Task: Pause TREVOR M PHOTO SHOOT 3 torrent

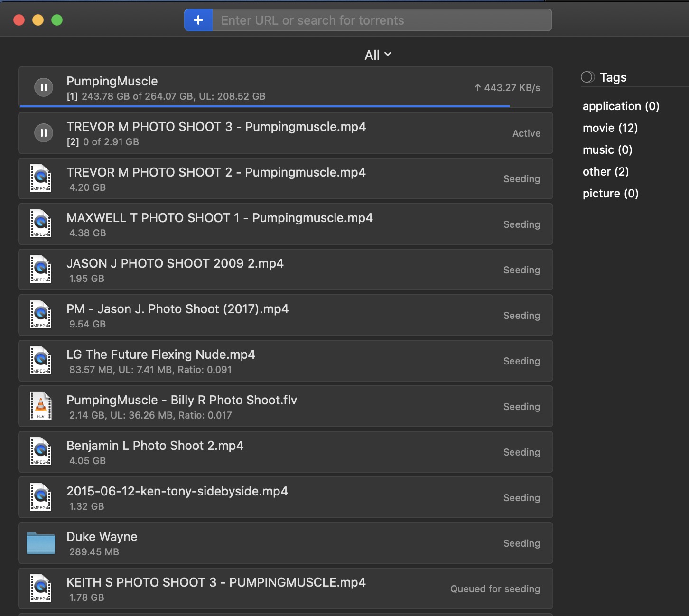Action: (44, 133)
